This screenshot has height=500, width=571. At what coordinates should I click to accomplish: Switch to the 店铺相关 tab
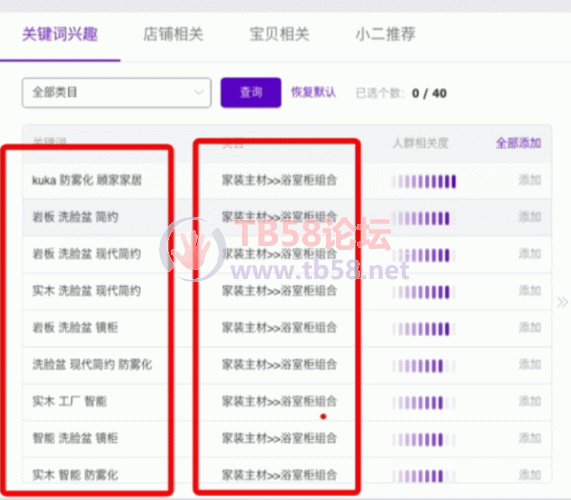point(173,35)
